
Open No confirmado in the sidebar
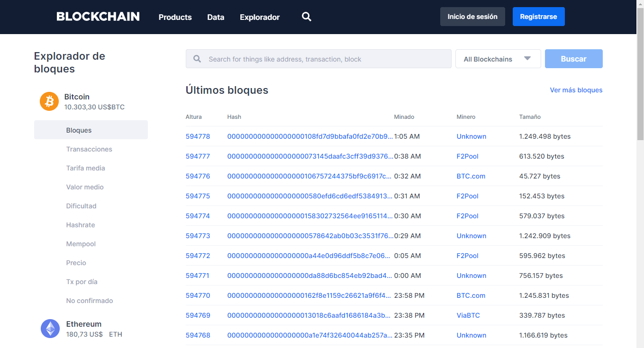coord(90,301)
